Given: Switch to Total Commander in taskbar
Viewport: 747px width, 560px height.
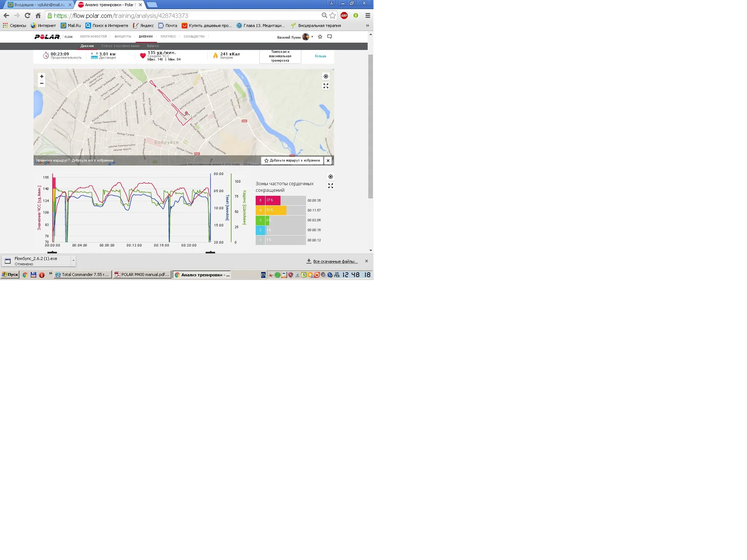Looking at the screenshot, I should click(x=82, y=275).
